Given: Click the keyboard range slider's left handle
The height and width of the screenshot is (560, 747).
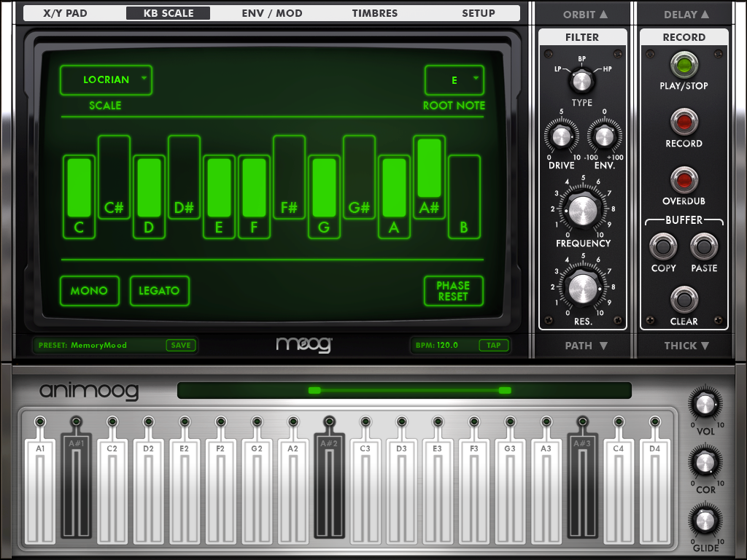Looking at the screenshot, I should 314,391.
